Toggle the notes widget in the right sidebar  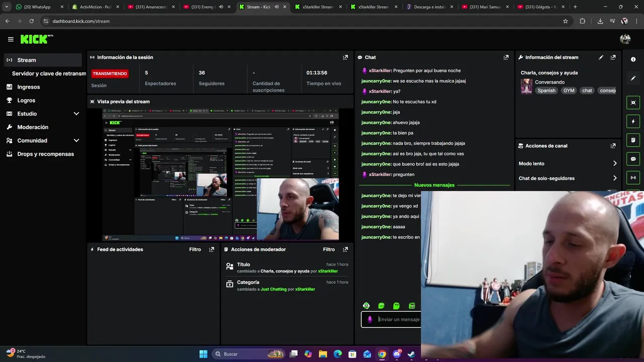click(x=633, y=140)
